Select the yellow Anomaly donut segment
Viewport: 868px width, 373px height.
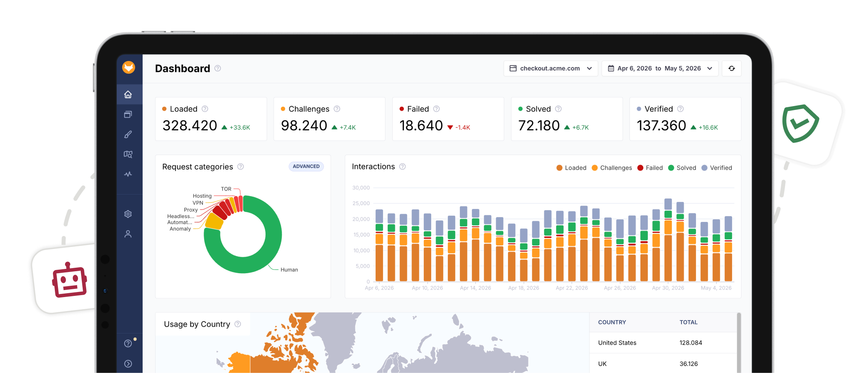pyautogui.click(x=214, y=222)
